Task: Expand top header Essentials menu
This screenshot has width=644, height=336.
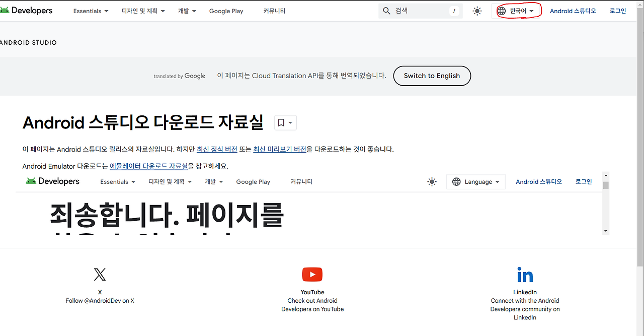Action: click(x=91, y=11)
